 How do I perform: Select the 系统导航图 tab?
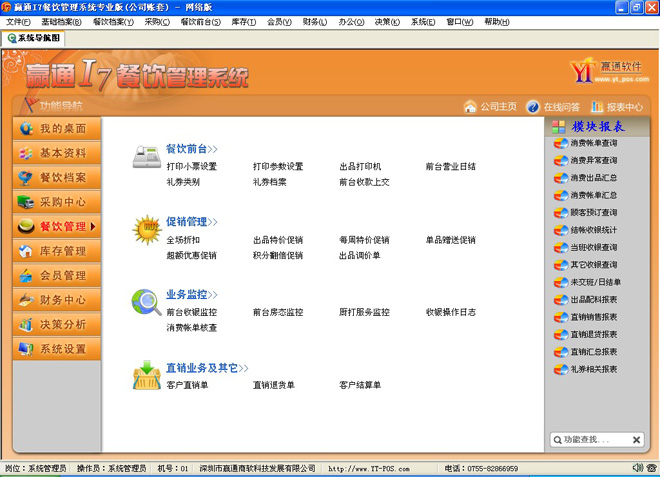(x=34, y=38)
